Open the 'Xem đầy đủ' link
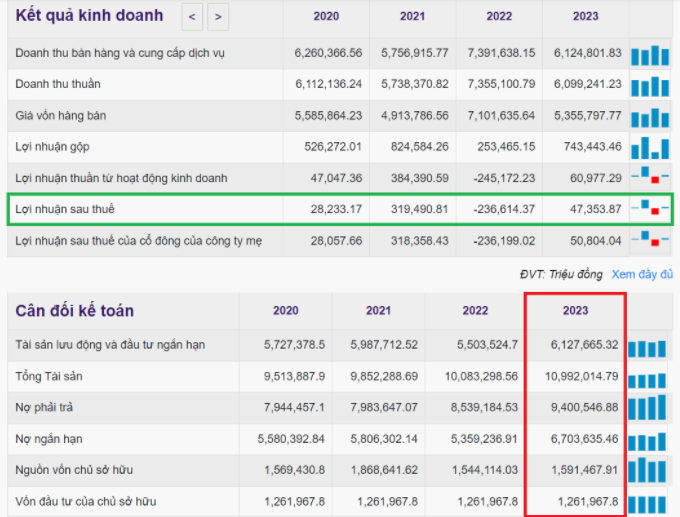 point(642,275)
